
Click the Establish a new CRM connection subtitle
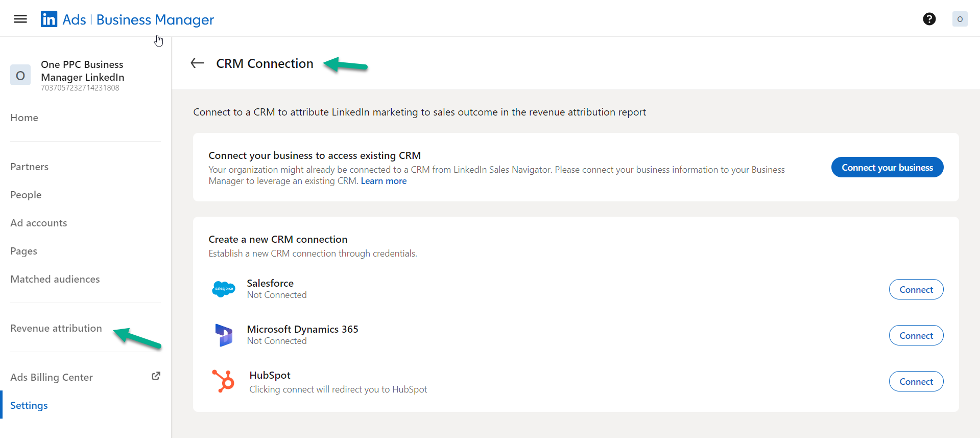(x=313, y=253)
